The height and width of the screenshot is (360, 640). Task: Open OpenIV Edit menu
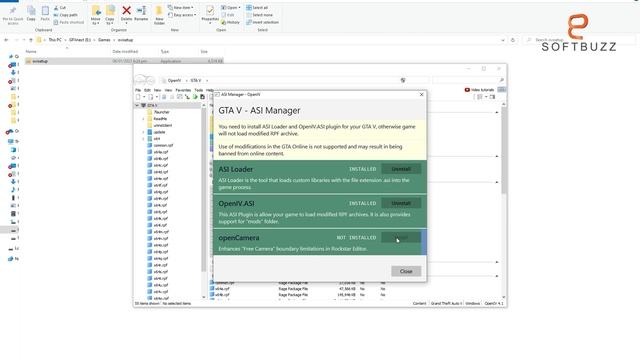[147, 90]
